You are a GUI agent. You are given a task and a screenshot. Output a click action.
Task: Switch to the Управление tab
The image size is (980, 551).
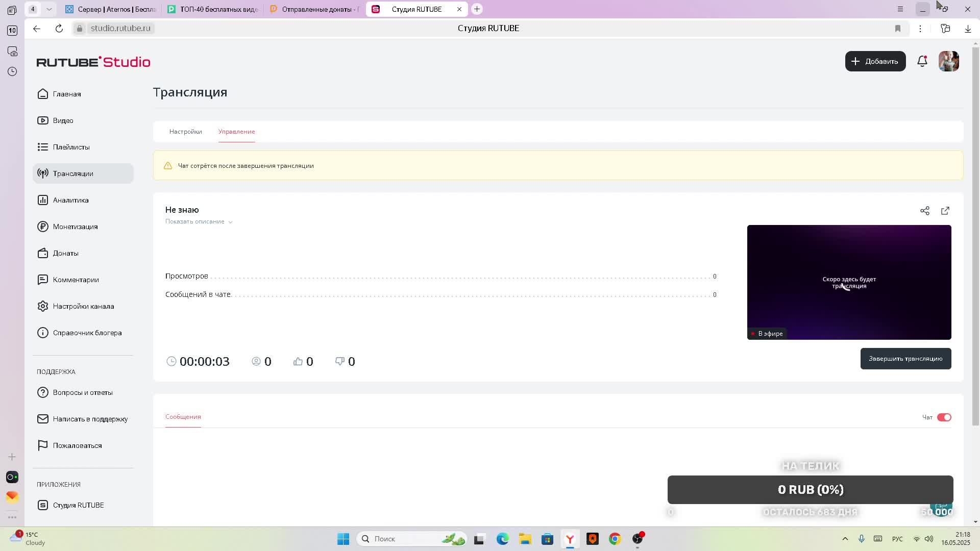tap(236, 132)
